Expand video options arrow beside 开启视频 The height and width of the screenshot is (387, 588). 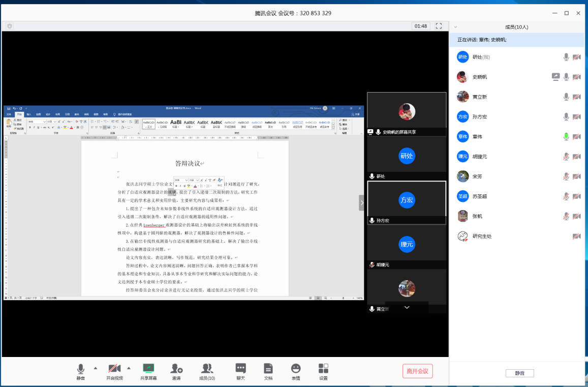tap(129, 368)
